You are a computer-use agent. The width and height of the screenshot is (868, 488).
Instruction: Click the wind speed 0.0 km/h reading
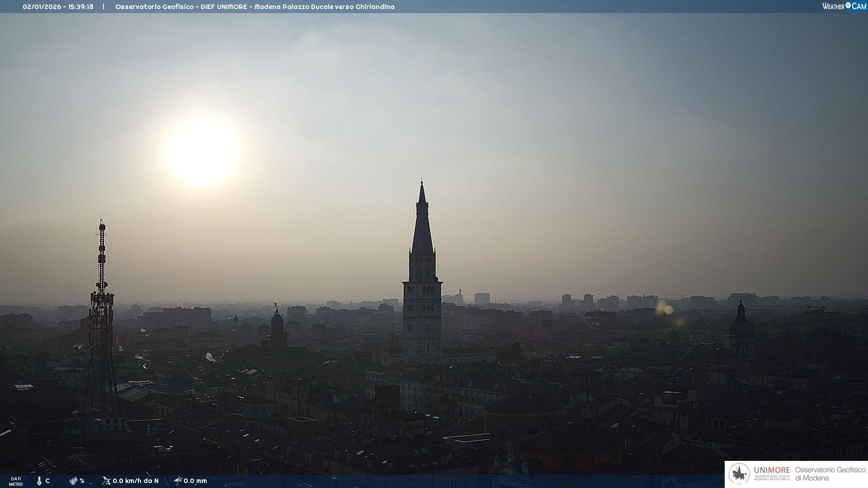click(136, 481)
